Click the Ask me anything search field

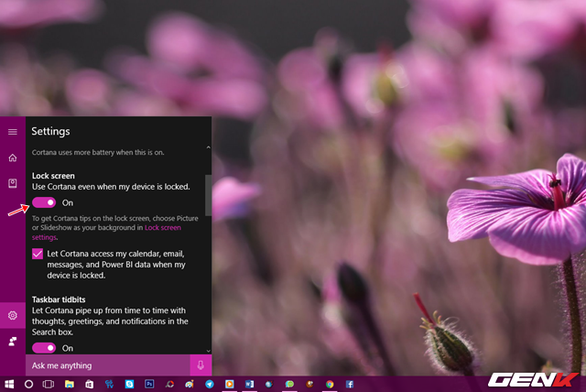[108, 365]
